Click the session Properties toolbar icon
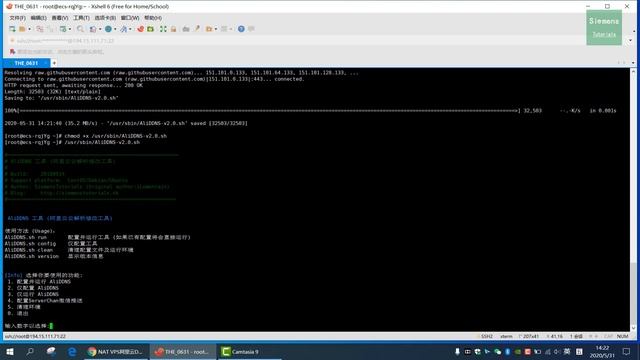The image size is (640, 360). coord(63,29)
